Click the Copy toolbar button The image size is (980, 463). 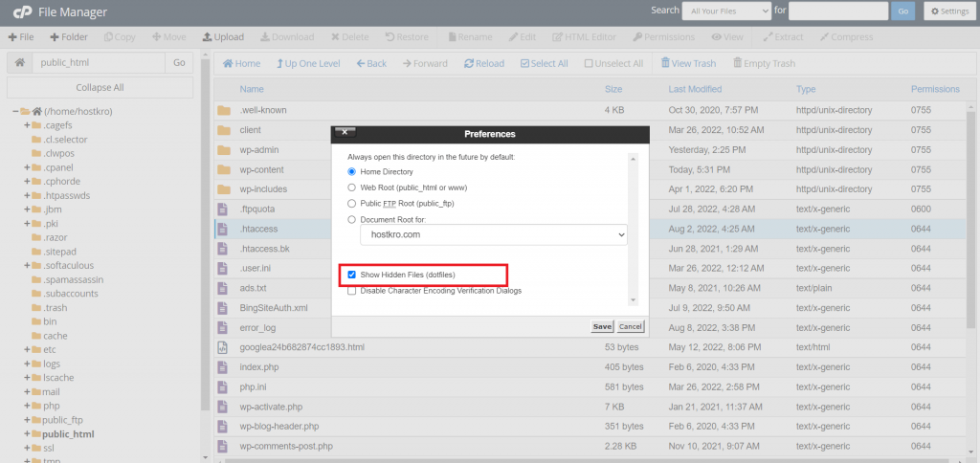[120, 37]
